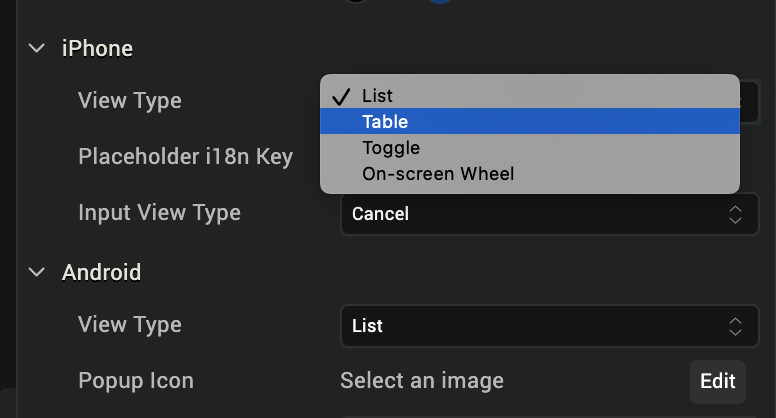
Task: Select On-screen Wheel menu option
Action: (x=438, y=174)
